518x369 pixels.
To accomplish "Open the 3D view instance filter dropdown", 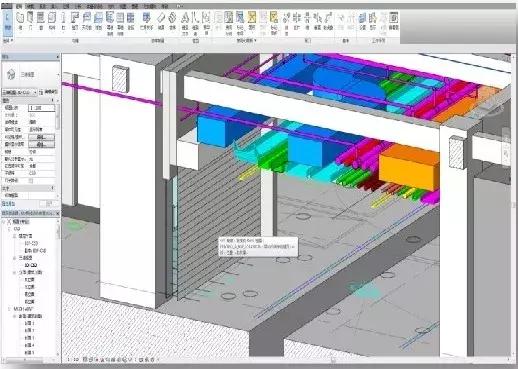I will 20,92.
